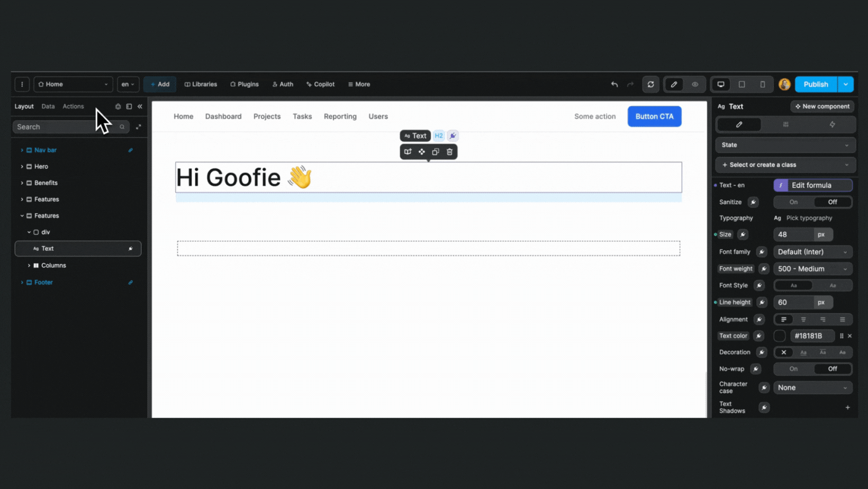Click the Text color swatch
This screenshot has height=489, width=868.
pyautogui.click(x=779, y=336)
